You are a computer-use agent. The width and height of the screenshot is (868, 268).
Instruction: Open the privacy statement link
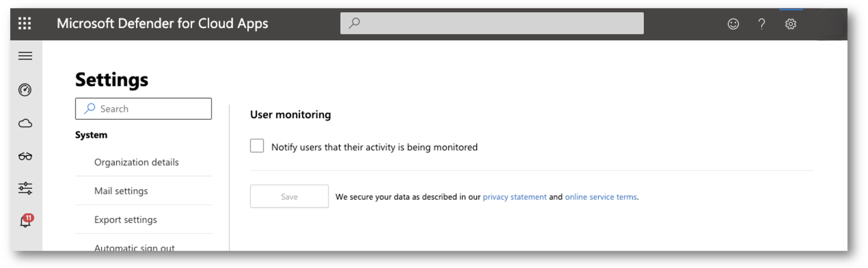click(x=515, y=197)
